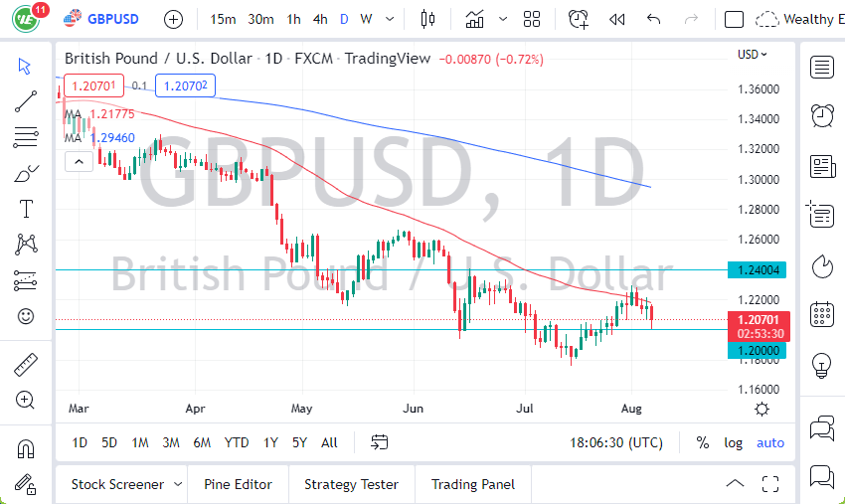
Task: Set chart range to 6M
Action: [202, 442]
